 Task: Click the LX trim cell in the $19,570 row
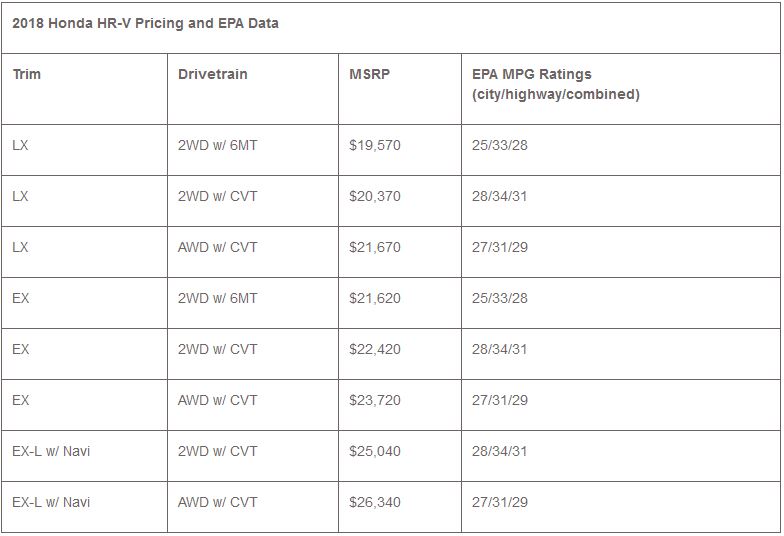tap(21, 145)
